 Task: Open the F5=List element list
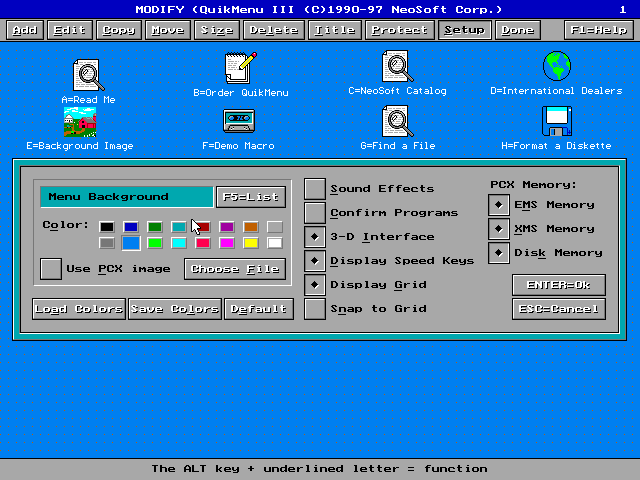coord(251,197)
